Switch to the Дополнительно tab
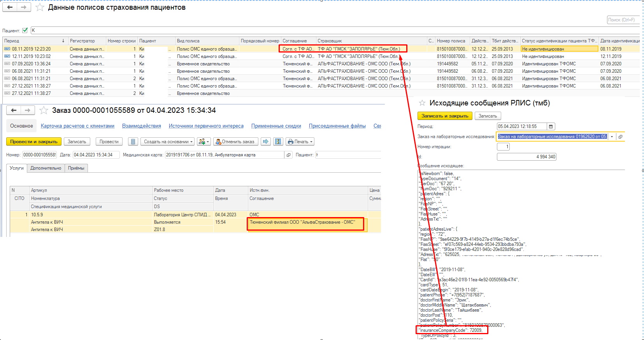This screenshot has width=644, height=340. click(x=46, y=168)
